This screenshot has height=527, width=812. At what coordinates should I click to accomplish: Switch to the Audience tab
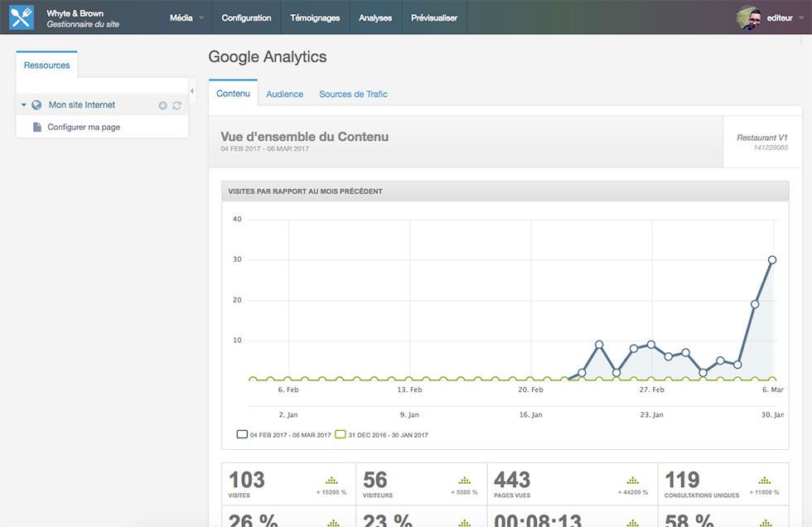point(284,94)
